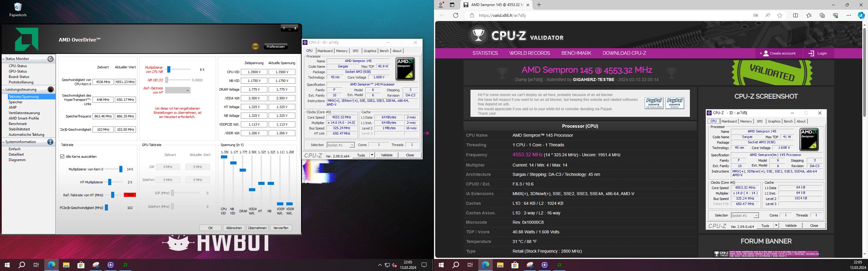The height and width of the screenshot is (271, 868).
Task: Click the CPU-Z Validator trophy logo
Action: (x=478, y=35)
